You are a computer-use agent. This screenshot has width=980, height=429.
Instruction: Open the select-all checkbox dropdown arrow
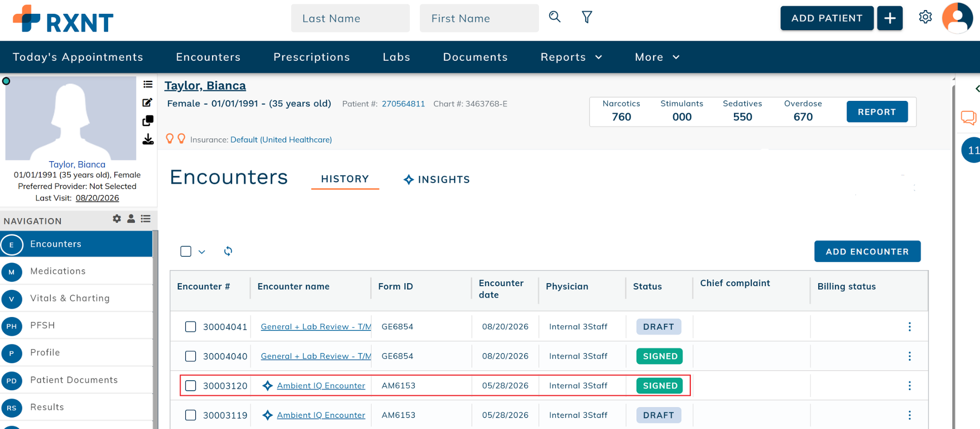coord(202,252)
